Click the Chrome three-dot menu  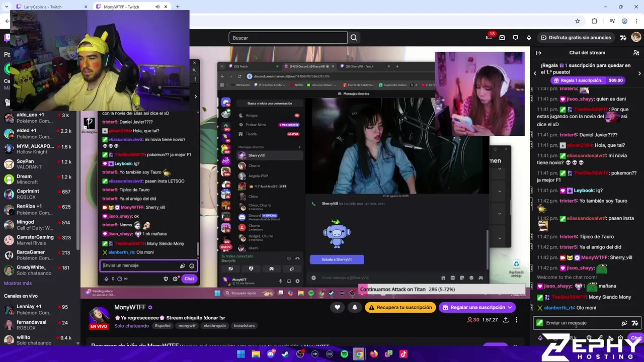click(637, 21)
